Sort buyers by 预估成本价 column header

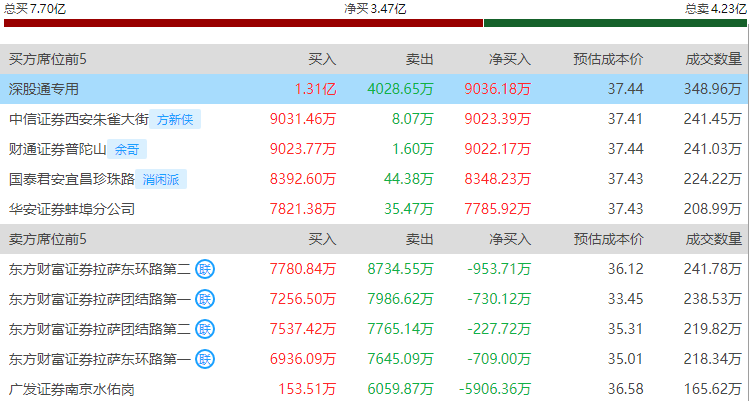coord(608,59)
